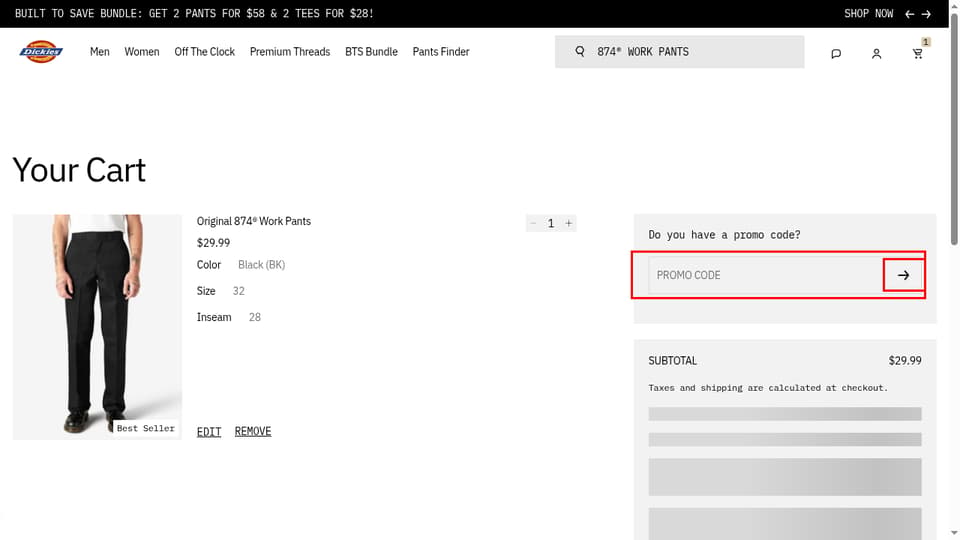Click SHOP NOW in top banner
The image size is (960, 540).
[x=868, y=13]
